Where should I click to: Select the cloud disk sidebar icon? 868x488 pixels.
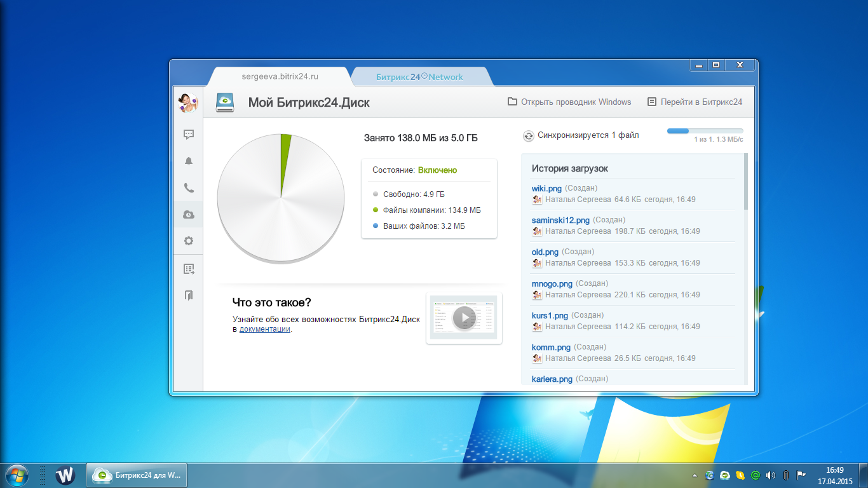coord(189,215)
